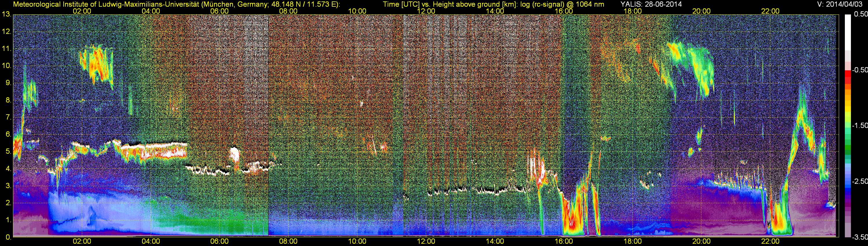Click the 04:00 label on the top time axis
Viewport: 868px width, 246px height.
point(151,11)
